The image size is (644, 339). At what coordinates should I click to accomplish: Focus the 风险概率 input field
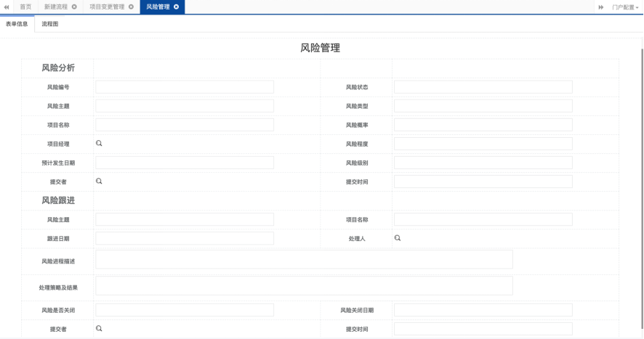483,125
